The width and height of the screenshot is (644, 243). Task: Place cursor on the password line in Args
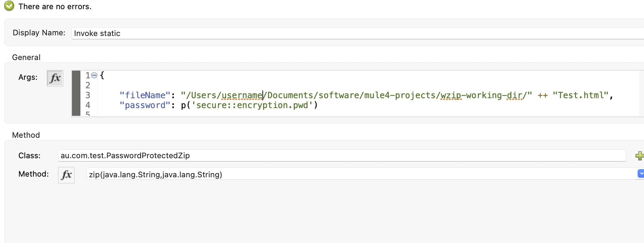pos(247,105)
